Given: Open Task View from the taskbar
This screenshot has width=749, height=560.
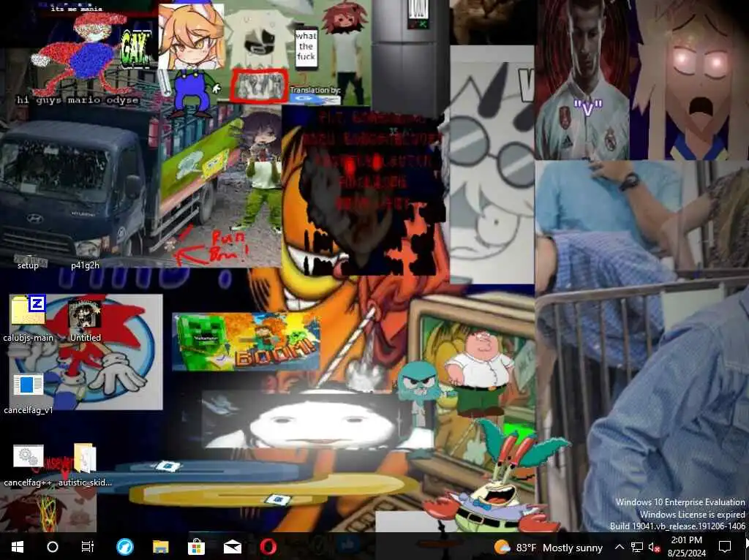Looking at the screenshot, I should [88, 547].
